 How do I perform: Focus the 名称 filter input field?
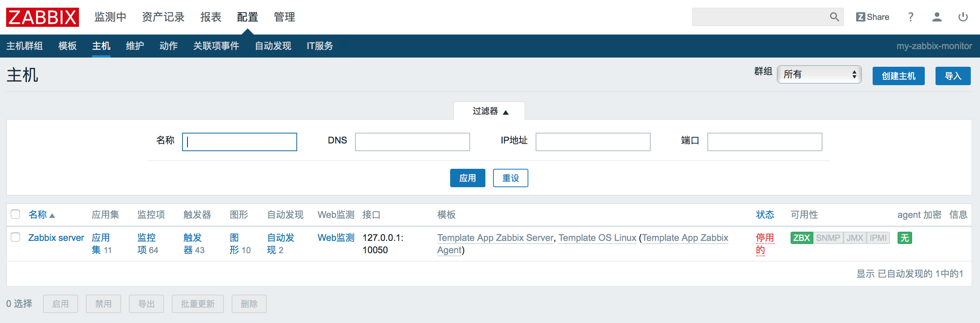(240, 142)
